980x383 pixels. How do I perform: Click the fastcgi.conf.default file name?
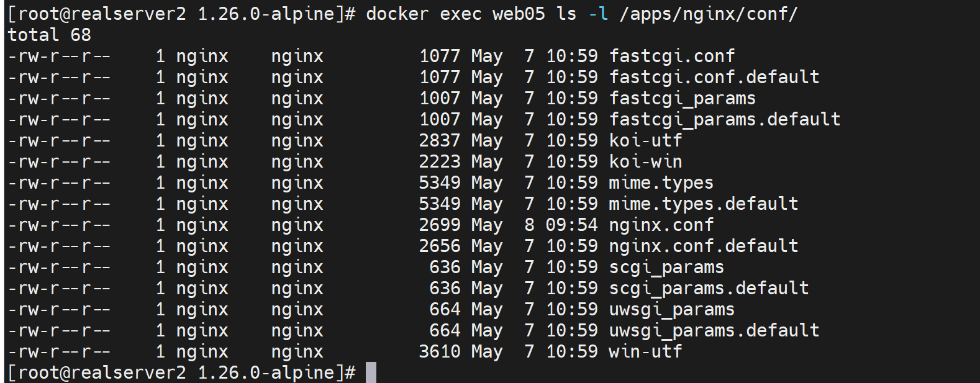(714, 78)
